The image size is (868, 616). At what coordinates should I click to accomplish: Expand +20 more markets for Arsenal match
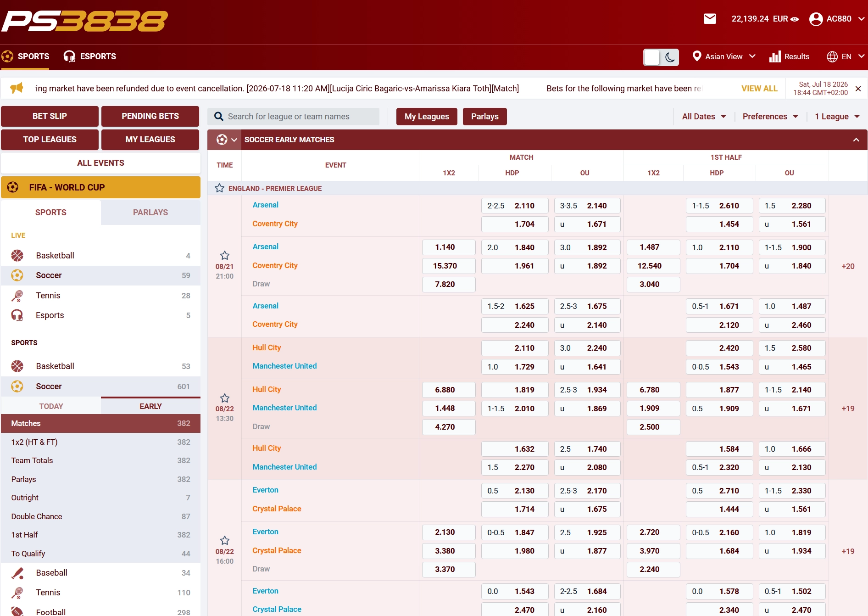848,266
